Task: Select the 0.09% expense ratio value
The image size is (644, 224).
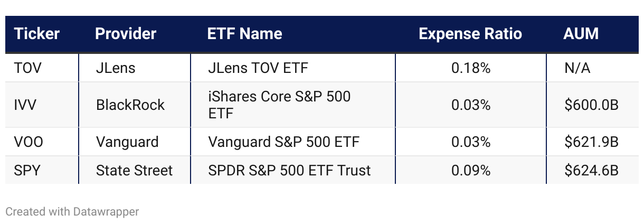Action: click(471, 170)
